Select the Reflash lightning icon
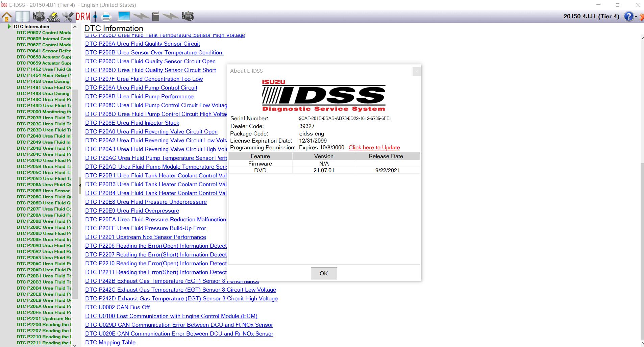The width and height of the screenshot is (644, 347). [x=53, y=16]
